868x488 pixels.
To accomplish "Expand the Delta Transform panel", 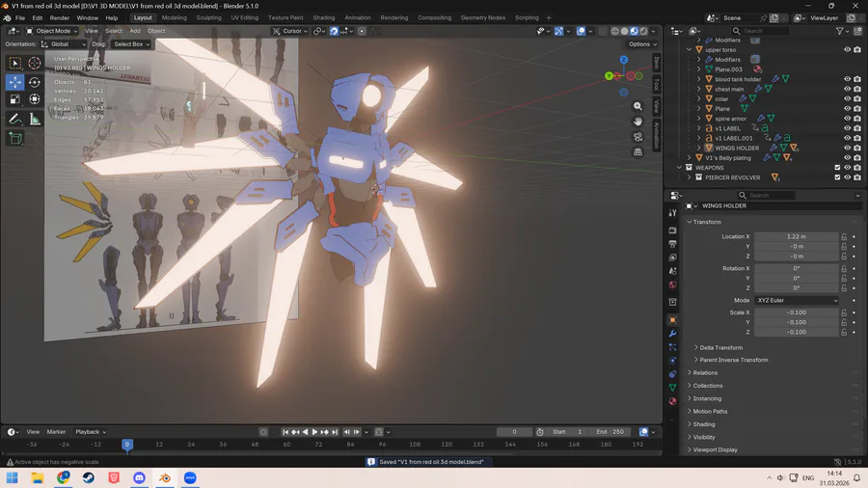I will (x=720, y=347).
